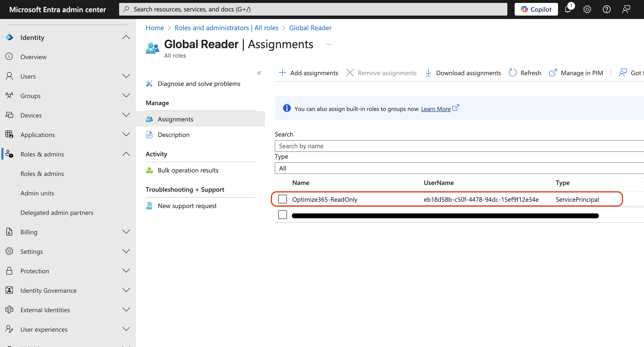644x347 pixels.
Task: Collapse the resource menu with double chevron
Action: point(259,73)
